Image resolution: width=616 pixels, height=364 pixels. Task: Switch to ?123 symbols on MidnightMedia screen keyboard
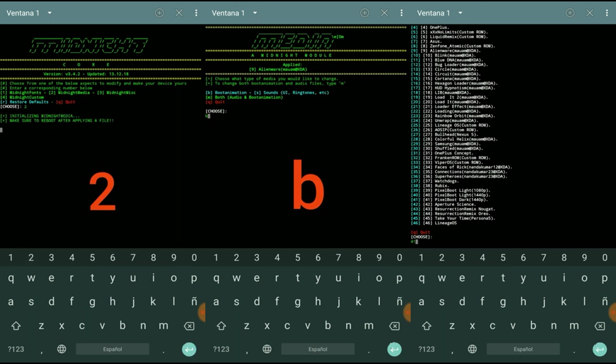pyautogui.click(x=221, y=349)
